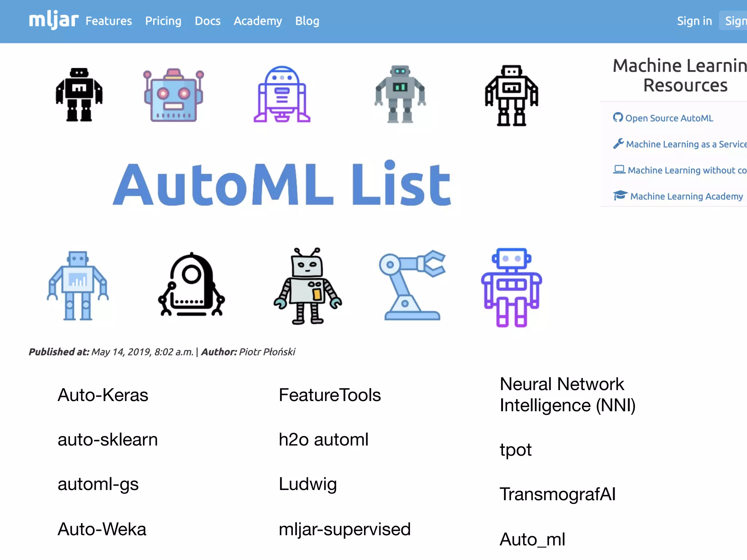Open the Features menu item
The image size is (747, 560).
pyautogui.click(x=109, y=21)
